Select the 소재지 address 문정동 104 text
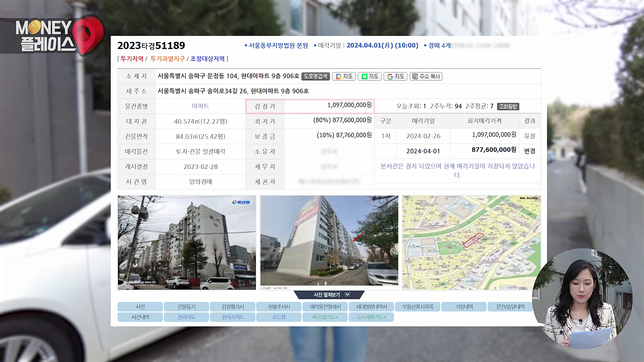Viewport: 644px width, 362px height. coord(228,76)
